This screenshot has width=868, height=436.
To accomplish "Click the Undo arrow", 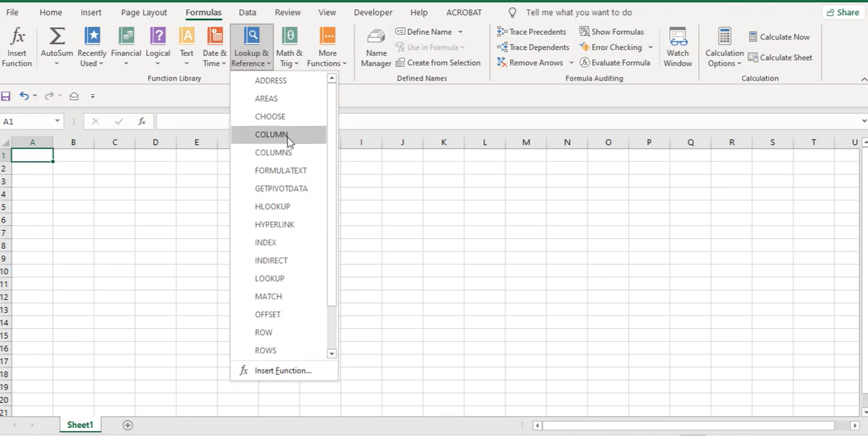I will pos(24,96).
